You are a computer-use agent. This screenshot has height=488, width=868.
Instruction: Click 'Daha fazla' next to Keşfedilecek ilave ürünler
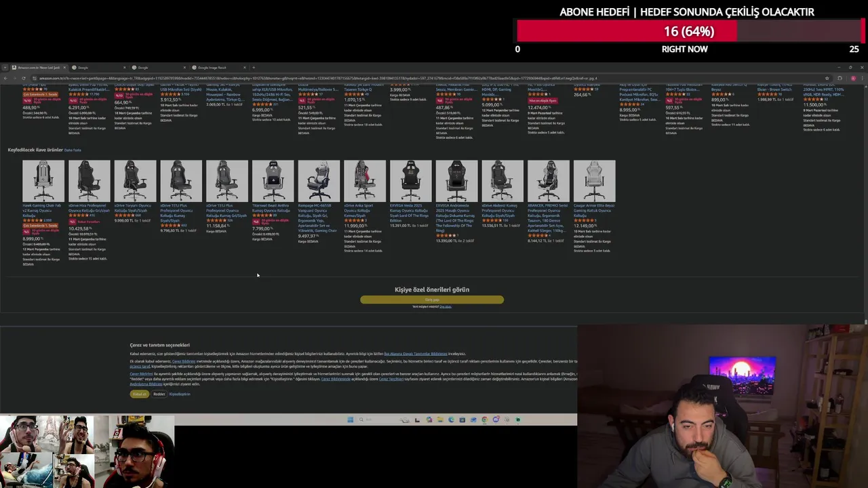73,150
